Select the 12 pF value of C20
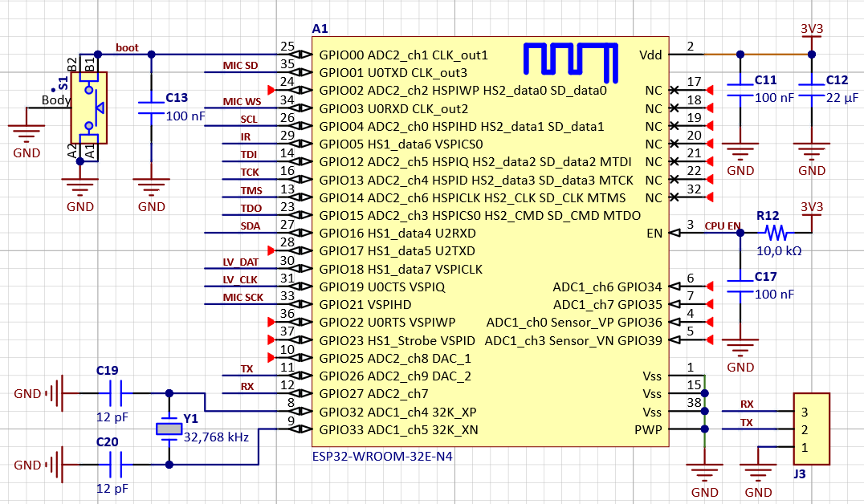Viewport: 864px width, 504px height. (112, 489)
